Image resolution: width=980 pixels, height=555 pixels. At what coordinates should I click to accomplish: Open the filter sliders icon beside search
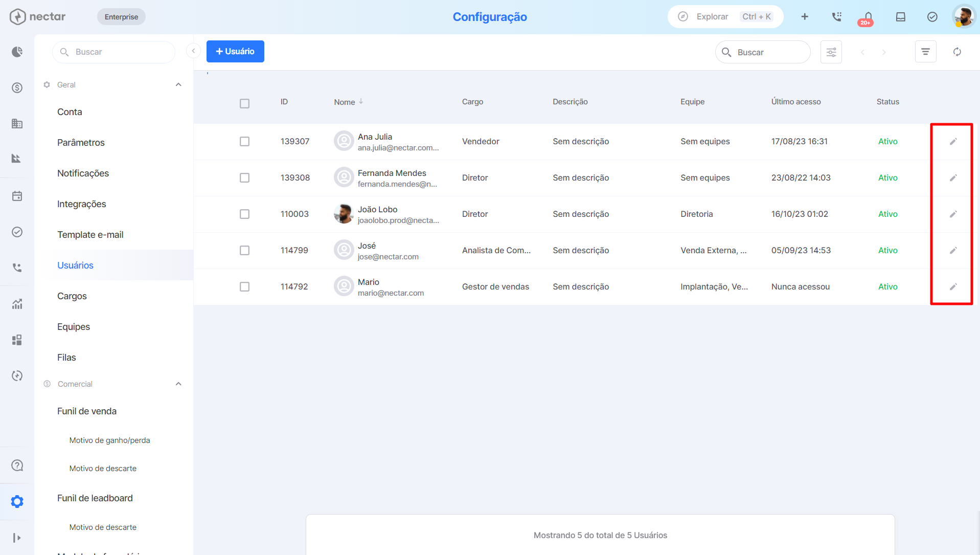[831, 52]
